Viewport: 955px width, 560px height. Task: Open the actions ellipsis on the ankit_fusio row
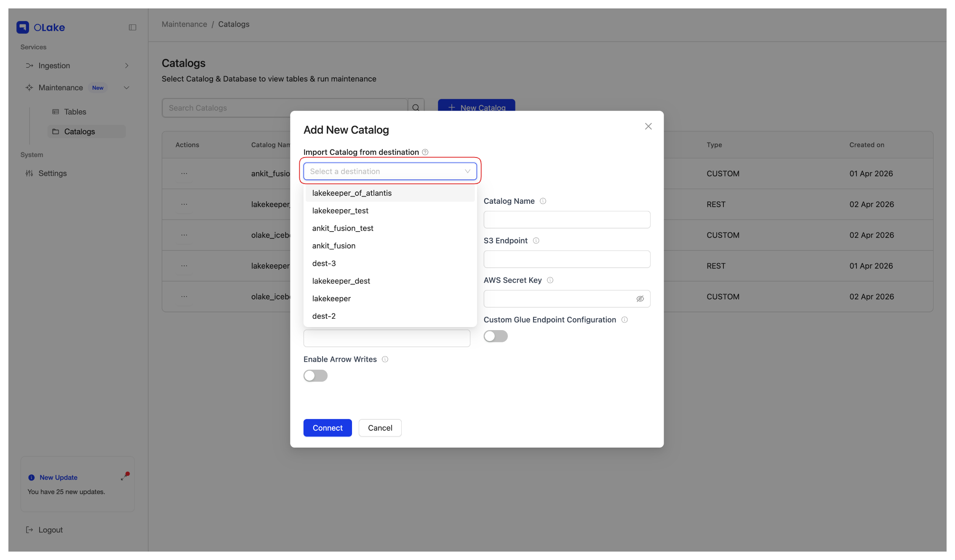184,173
